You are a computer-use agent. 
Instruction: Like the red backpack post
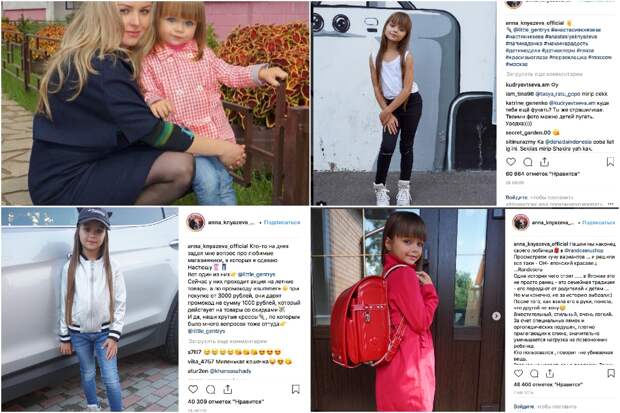pos(518,373)
